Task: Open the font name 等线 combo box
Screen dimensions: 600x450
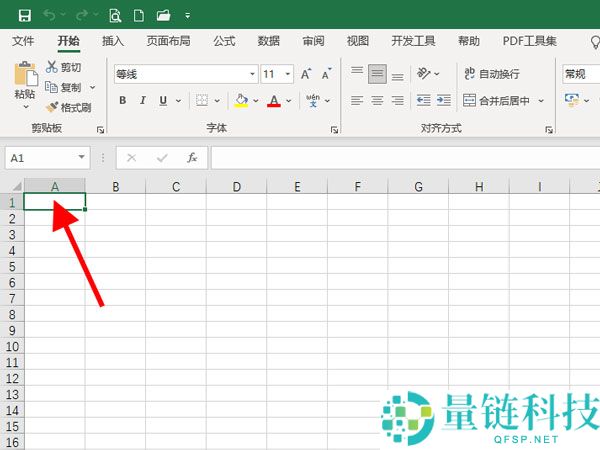Action: point(186,74)
